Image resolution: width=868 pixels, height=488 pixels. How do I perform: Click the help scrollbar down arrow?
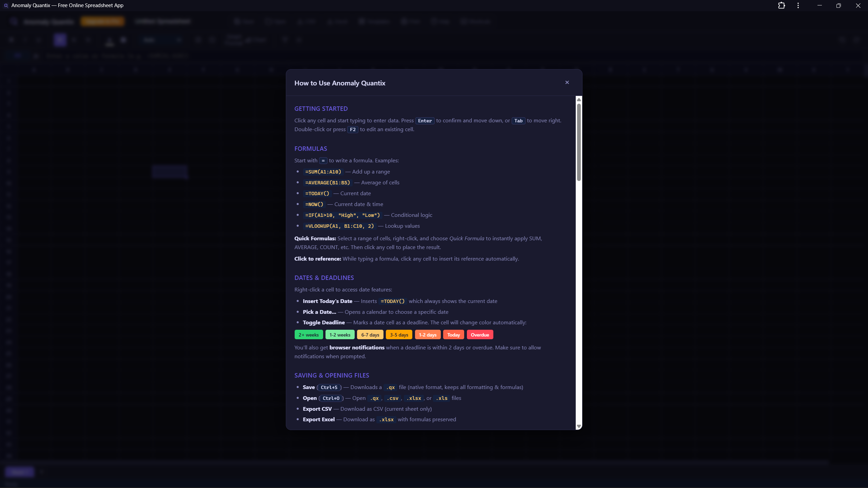579,426
